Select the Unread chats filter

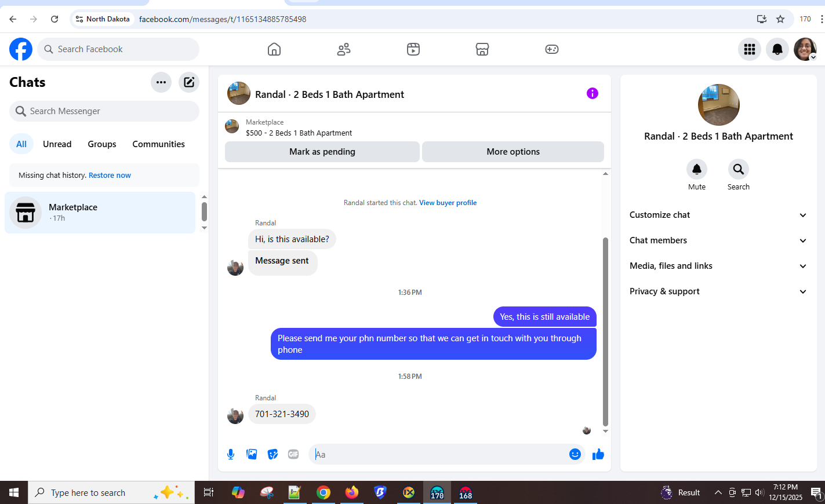pos(57,144)
